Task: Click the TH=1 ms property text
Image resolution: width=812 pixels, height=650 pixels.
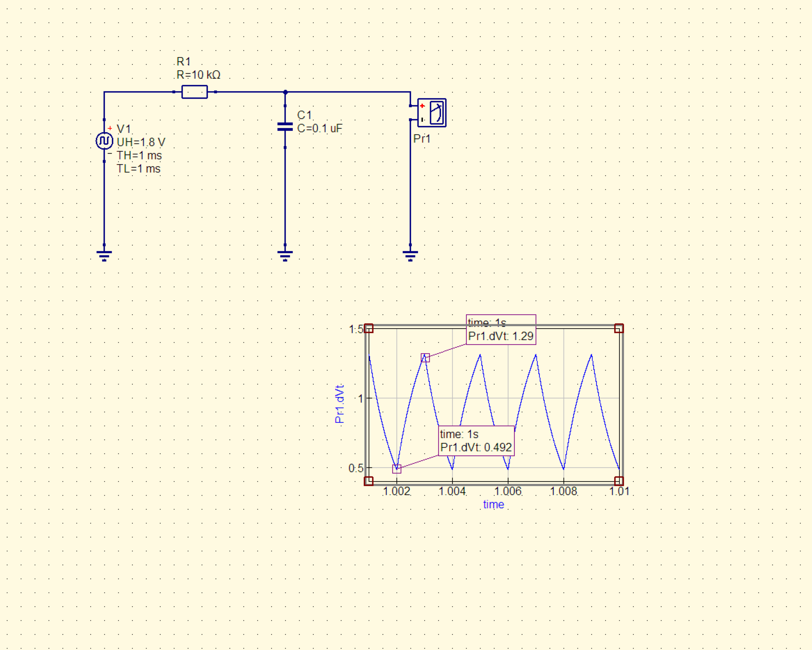Action: point(139,155)
